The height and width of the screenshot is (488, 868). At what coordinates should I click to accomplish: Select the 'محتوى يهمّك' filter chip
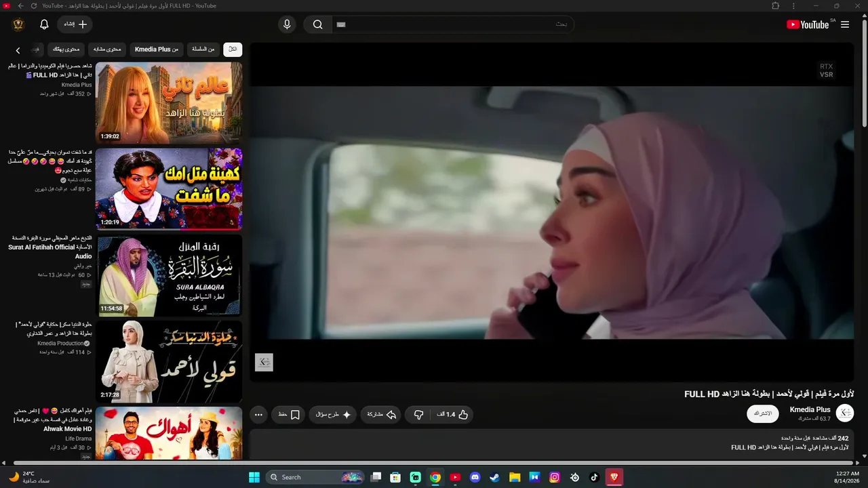66,49
